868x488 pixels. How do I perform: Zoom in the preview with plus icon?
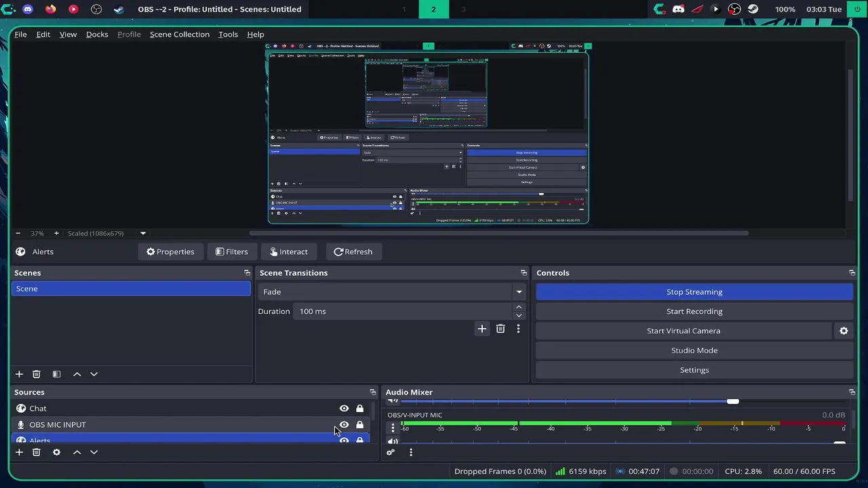tap(56, 233)
